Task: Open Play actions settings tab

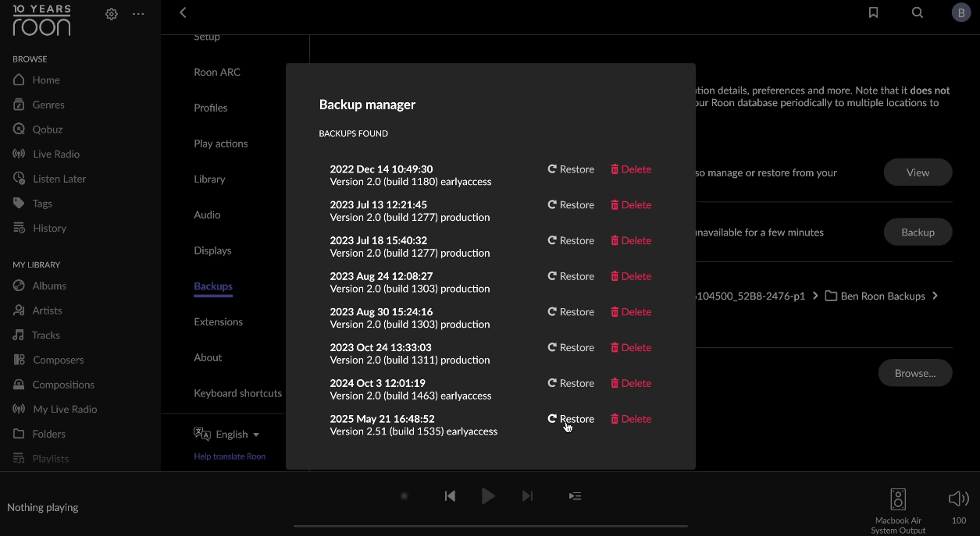Action: [x=221, y=144]
